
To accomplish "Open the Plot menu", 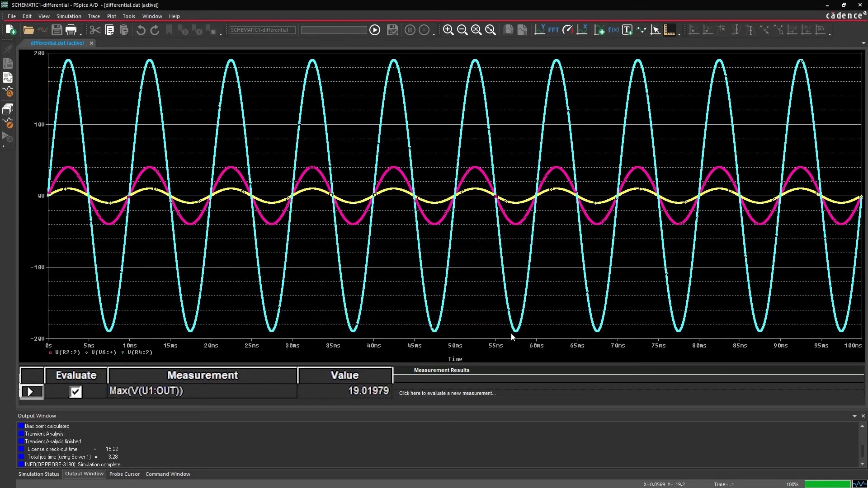I will [112, 16].
